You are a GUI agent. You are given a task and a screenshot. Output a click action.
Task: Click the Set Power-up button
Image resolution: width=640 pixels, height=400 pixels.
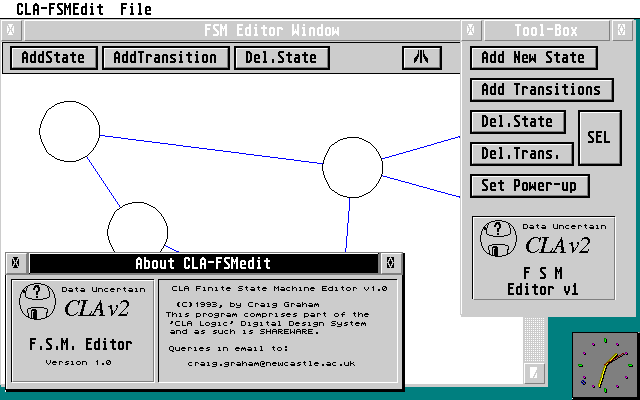529,186
